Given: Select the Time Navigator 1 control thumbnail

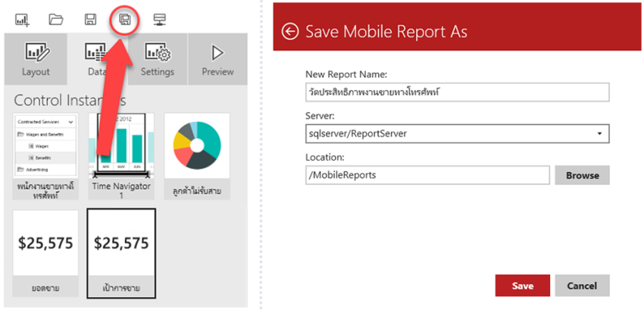Looking at the screenshot, I should point(121,156).
